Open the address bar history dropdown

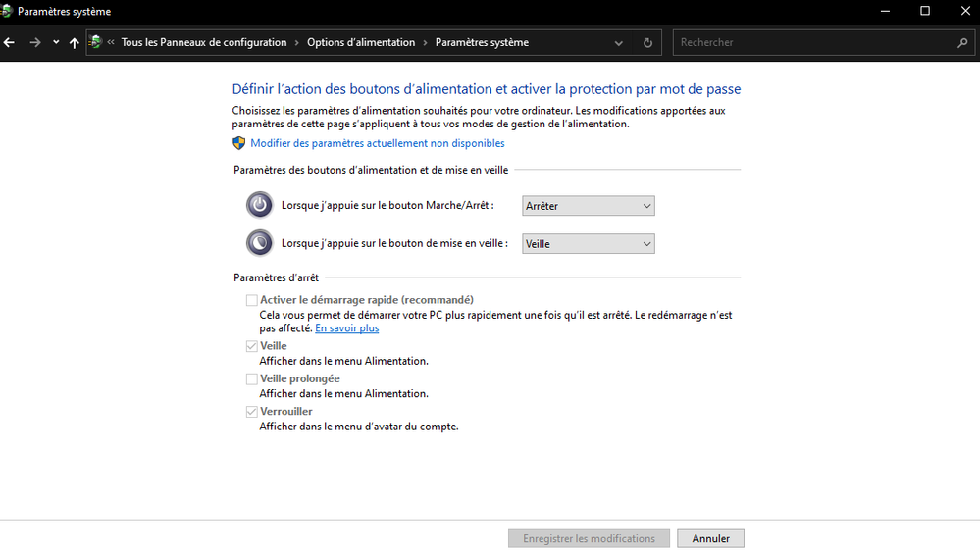[x=618, y=43]
